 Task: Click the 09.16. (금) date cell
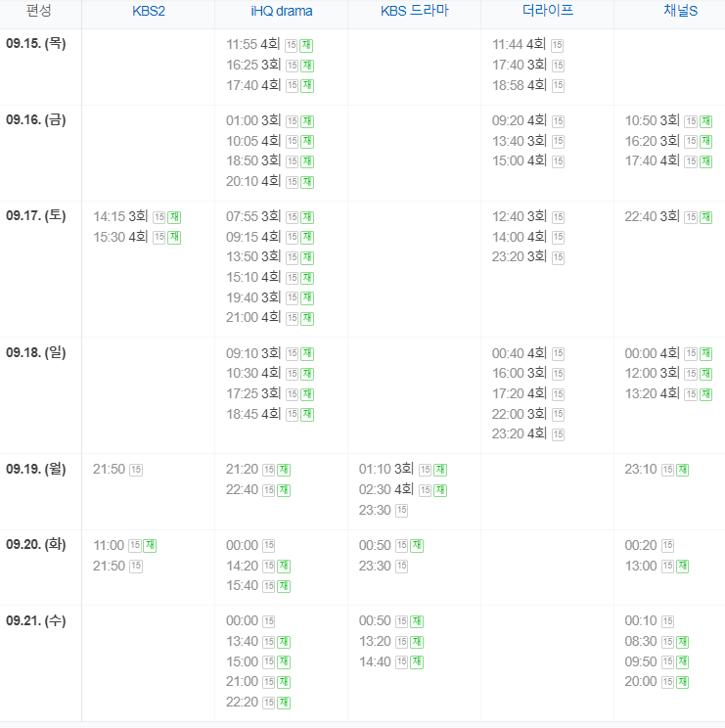36,119
